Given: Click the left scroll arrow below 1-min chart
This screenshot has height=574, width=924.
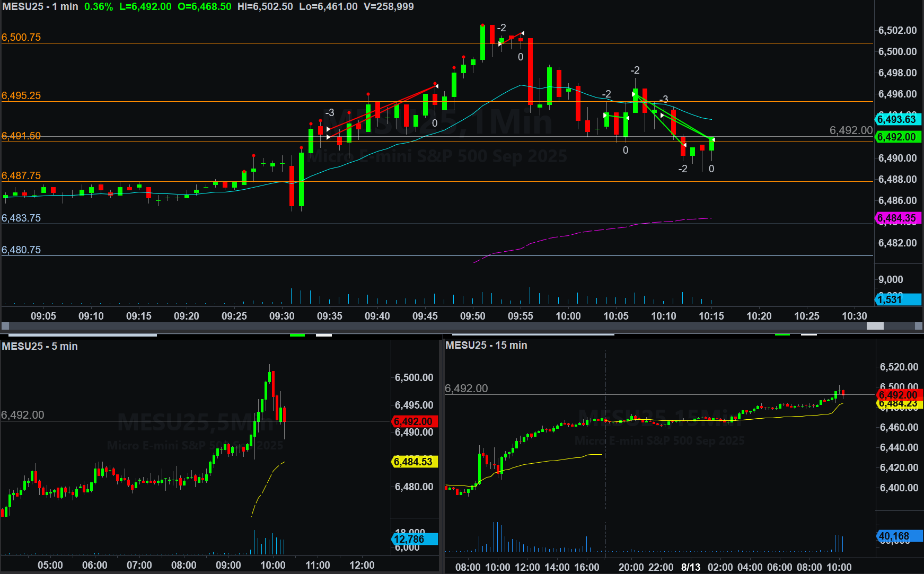Looking at the screenshot, I should pyautogui.click(x=5, y=326).
